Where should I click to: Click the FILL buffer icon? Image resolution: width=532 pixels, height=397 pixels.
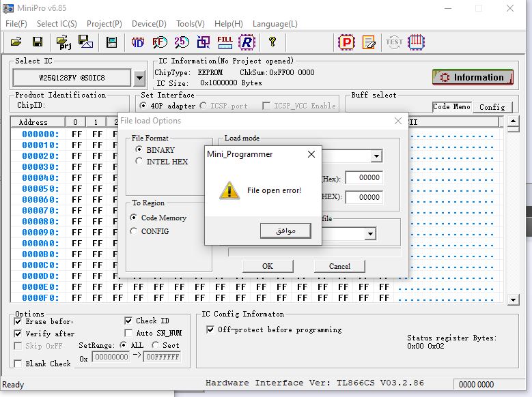(x=225, y=42)
